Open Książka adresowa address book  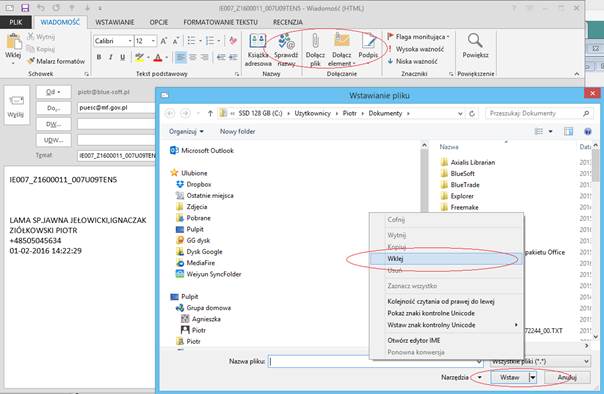pos(258,50)
